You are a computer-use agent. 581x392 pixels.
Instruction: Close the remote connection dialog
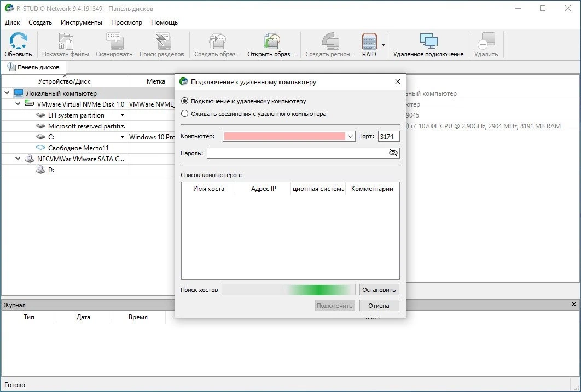[398, 81]
